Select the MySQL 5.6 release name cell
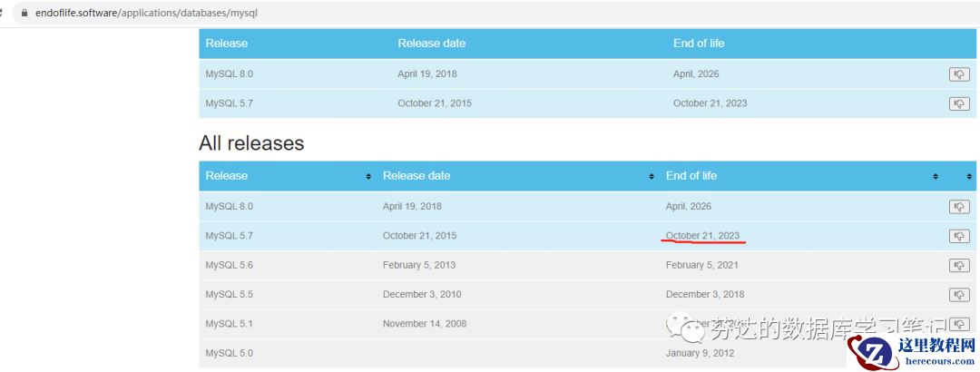The width and height of the screenshot is (980, 372). pyautogui.click(x=229, y=265)
